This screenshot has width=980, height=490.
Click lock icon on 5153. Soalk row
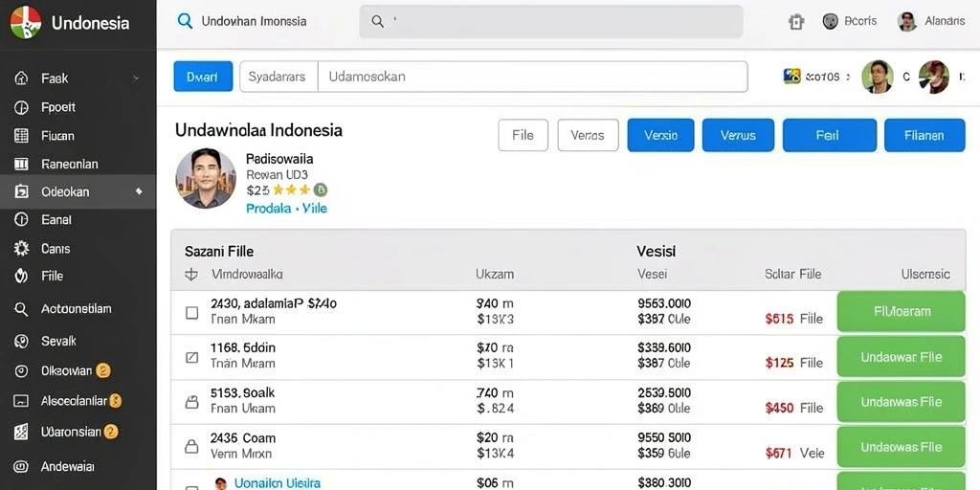tap(191, 402)
